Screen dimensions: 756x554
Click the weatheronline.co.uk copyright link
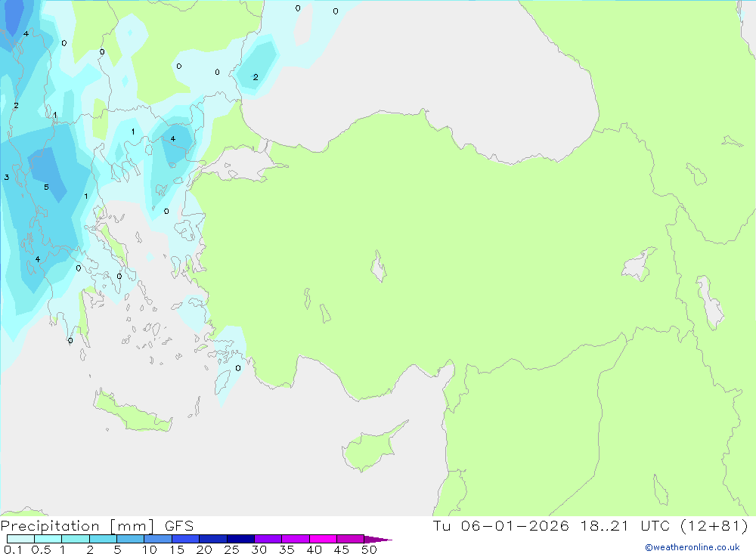coord(692,547)
